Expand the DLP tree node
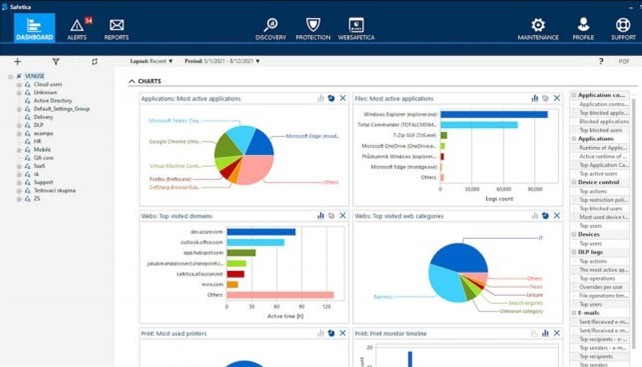Viewport: 642px width, 367px height. tap(19, 125)
